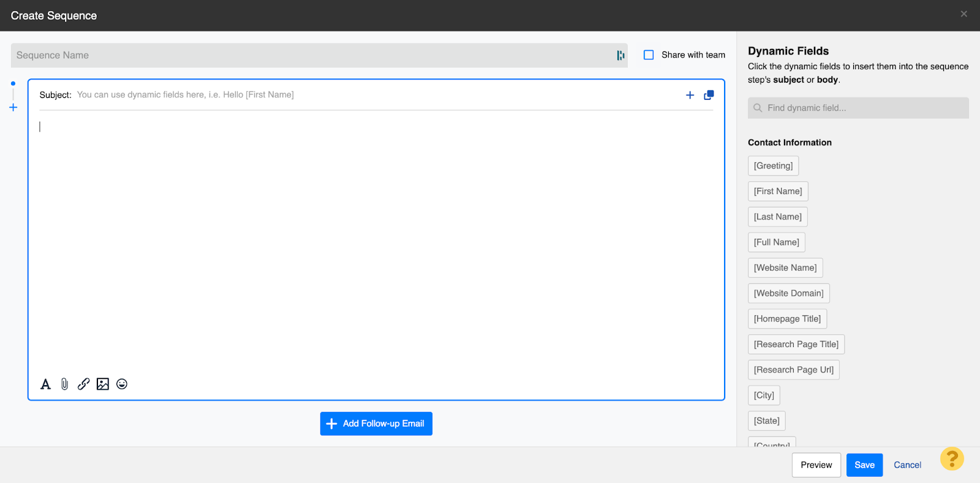Image resolution: width=980 pixels, height=483 pixels.
Task: Click the yellow help question mark icon
Action: pyautogui.click(x=952, y=459)
